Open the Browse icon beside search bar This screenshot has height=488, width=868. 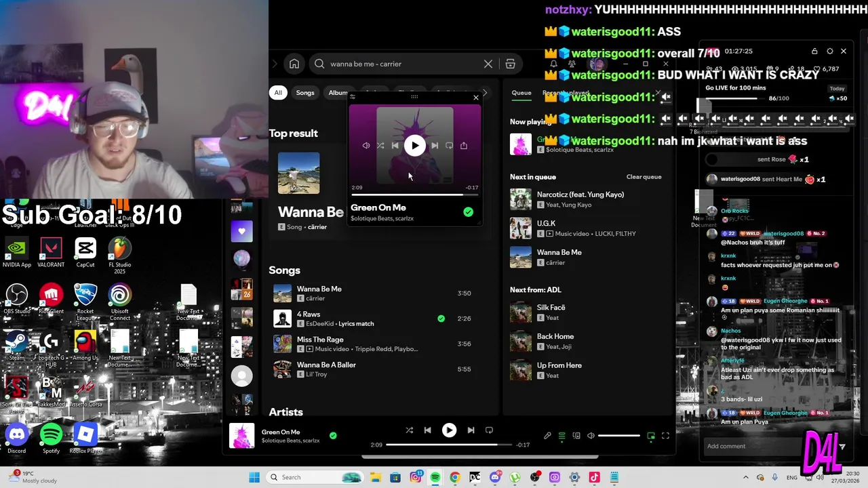510,64
